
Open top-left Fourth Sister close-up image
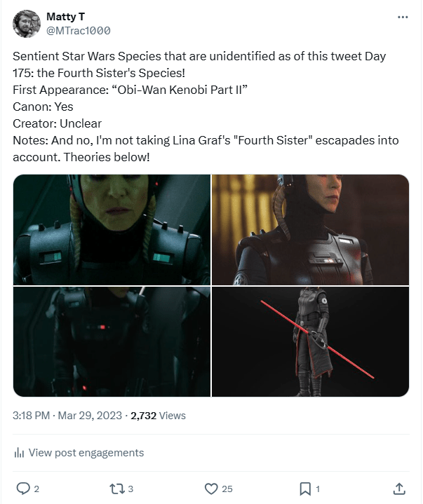[112, 230]
